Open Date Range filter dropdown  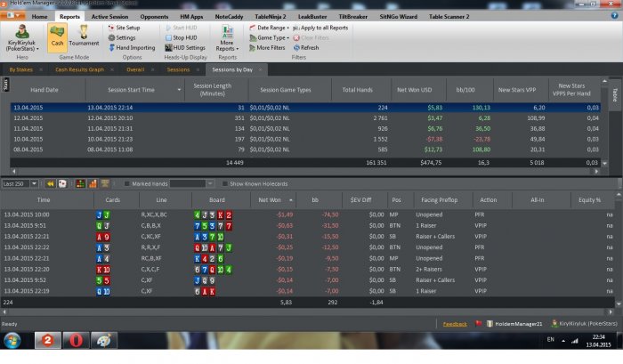tap(269, 28)
